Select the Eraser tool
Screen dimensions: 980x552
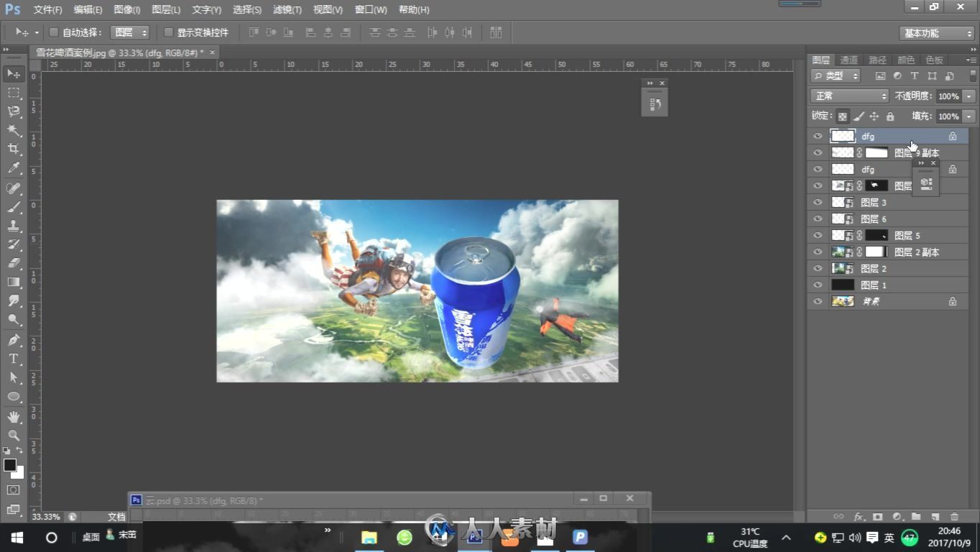point(14,263)
